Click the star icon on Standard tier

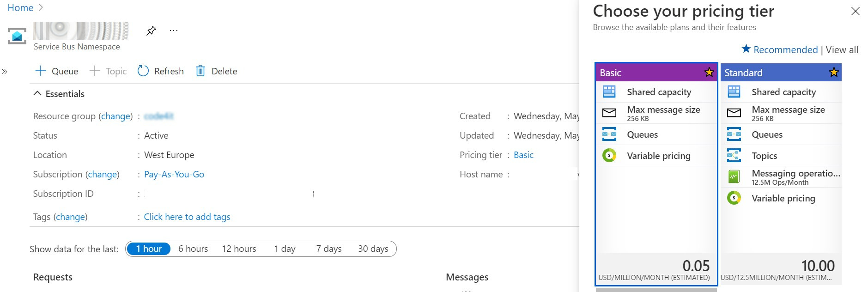point(834,73)
